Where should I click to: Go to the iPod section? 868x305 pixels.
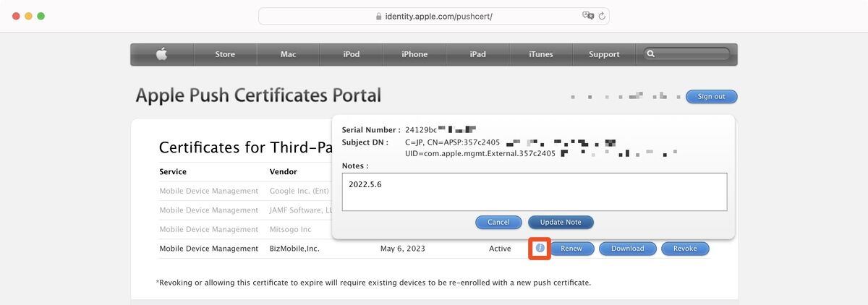(x=352, y=54)
